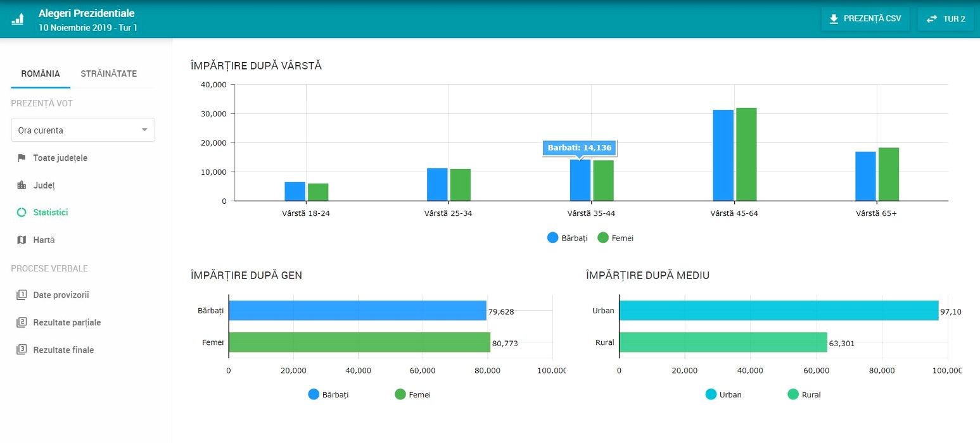Hide Urban series in the mediu chart legend

[x=723, y=394]
